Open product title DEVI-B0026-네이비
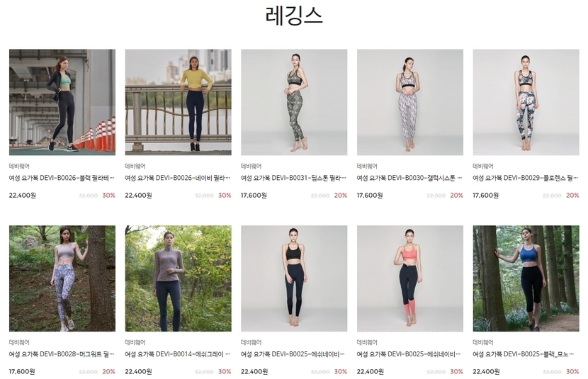588x379 pixels. (x=177, y=178)
